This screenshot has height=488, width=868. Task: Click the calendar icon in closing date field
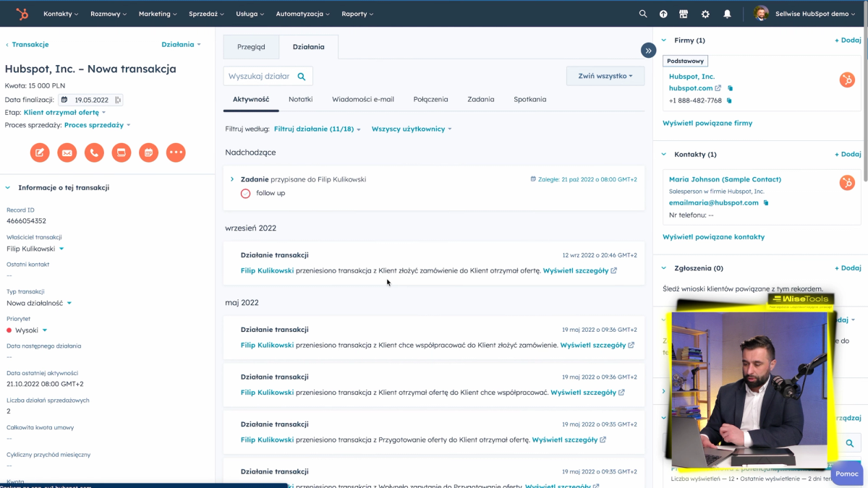click(64, 100)
